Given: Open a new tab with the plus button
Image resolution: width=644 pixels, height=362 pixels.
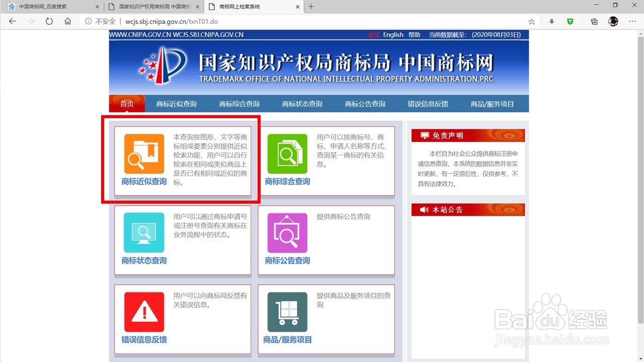Looking at the screenshot, I should coord(311,7).
